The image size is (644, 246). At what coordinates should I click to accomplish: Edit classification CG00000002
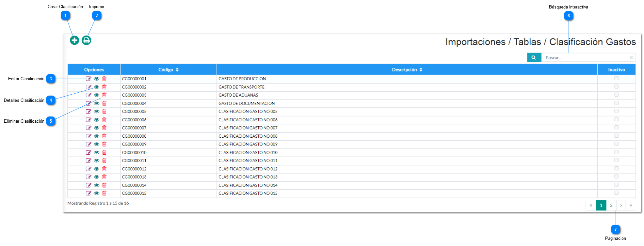(89, 87)
